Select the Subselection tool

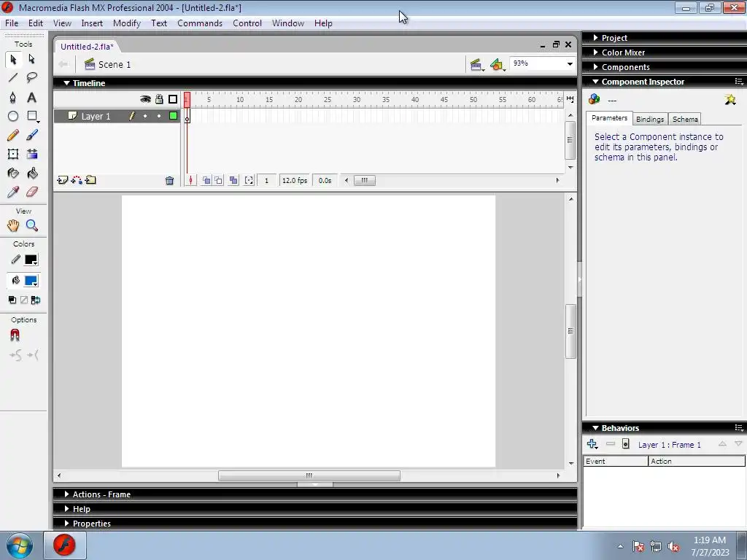32,60
